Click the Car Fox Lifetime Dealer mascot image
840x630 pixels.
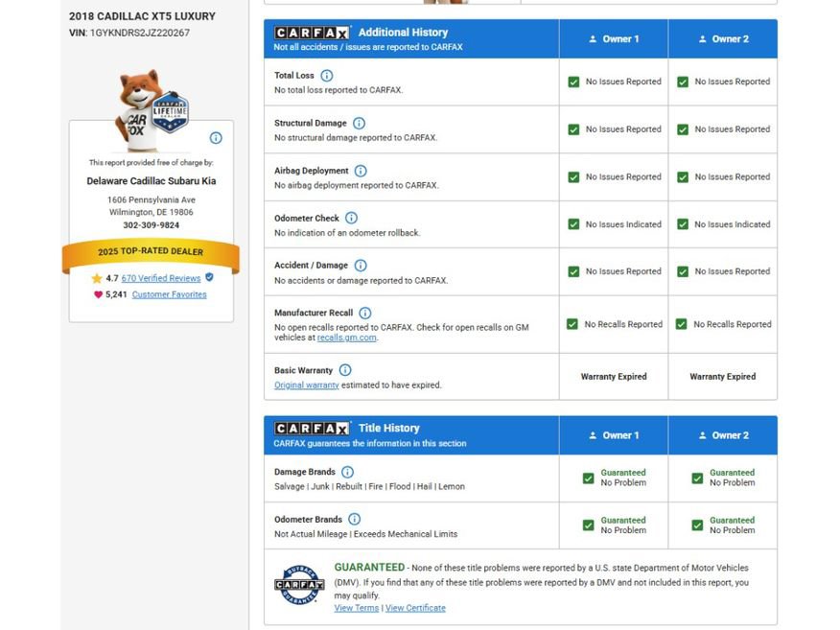(x=152, y=111)
